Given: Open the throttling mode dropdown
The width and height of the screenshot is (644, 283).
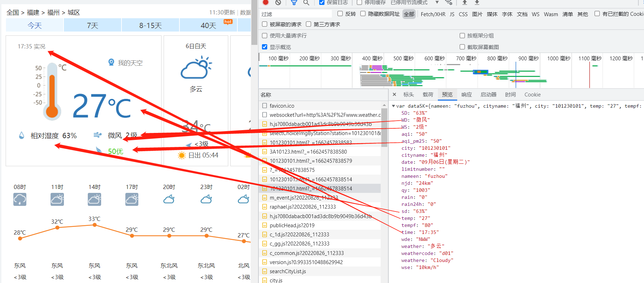Looking at the screenshot, I should point(415,2).
